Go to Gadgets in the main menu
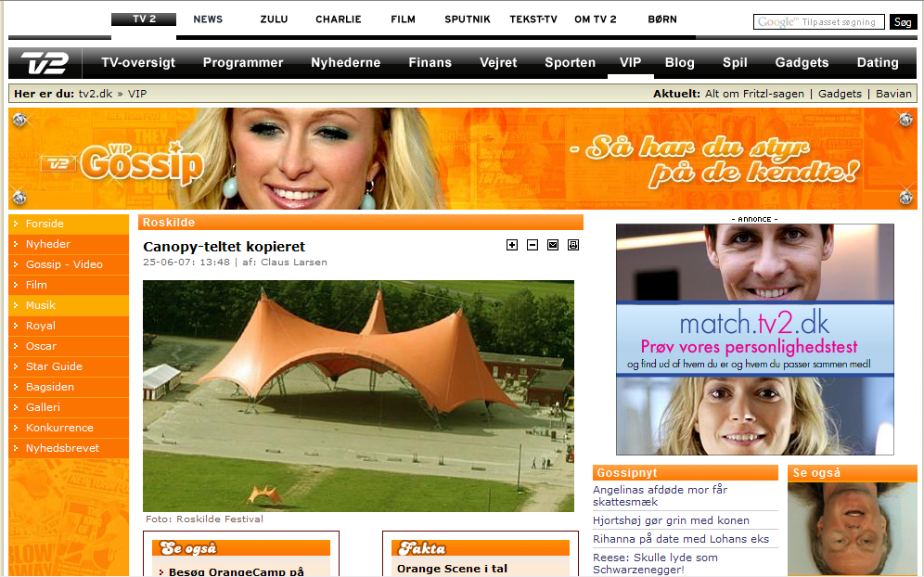The image size is (924, 577). point(802,62)
